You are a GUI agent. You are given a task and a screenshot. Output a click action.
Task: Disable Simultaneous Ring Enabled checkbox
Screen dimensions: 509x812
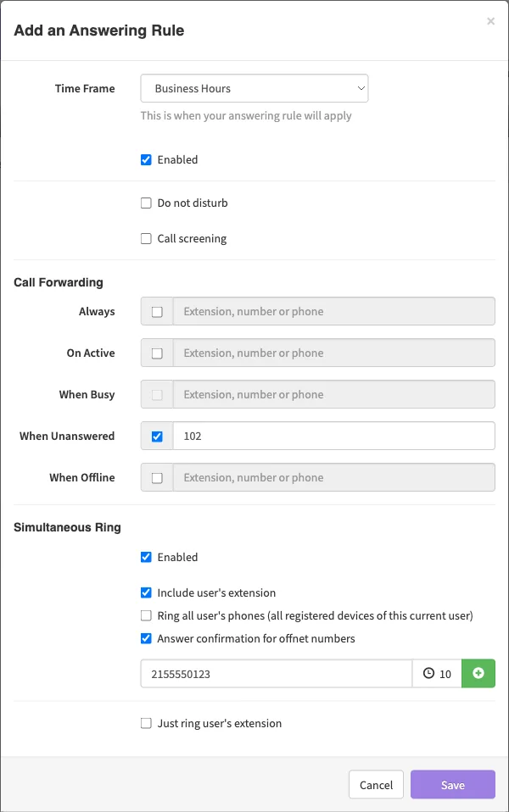pos(146,557)
